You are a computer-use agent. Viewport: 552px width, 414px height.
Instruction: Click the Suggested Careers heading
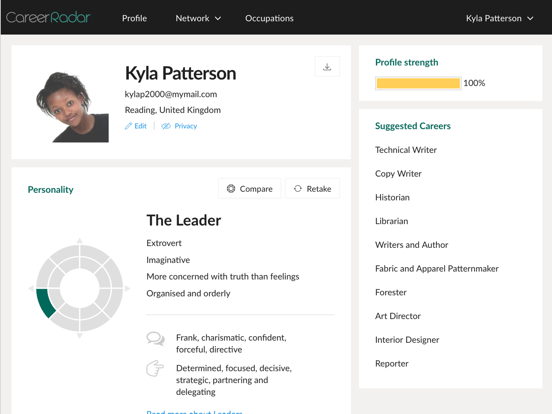coord(413,126)
